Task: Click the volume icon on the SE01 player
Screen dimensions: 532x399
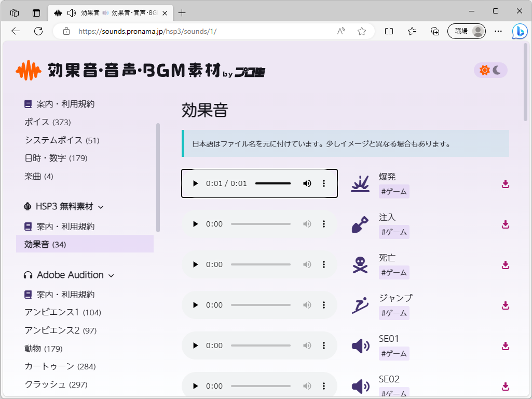Action: [307, 345]
